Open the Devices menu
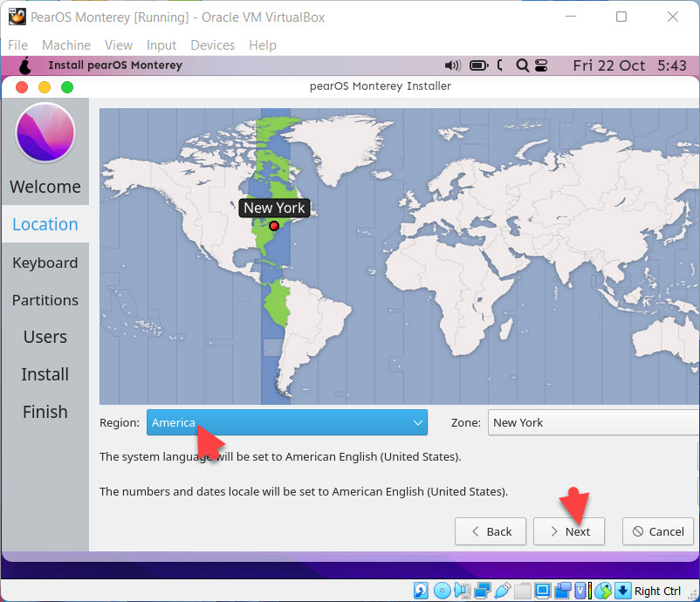This screenshot has height=602, width=700. point(212,45)
